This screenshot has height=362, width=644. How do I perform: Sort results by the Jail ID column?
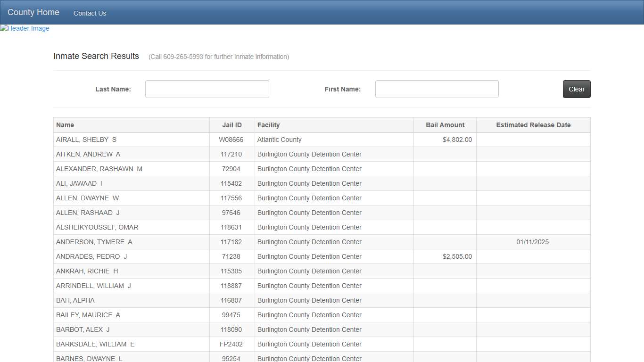(x=231, y=125)
